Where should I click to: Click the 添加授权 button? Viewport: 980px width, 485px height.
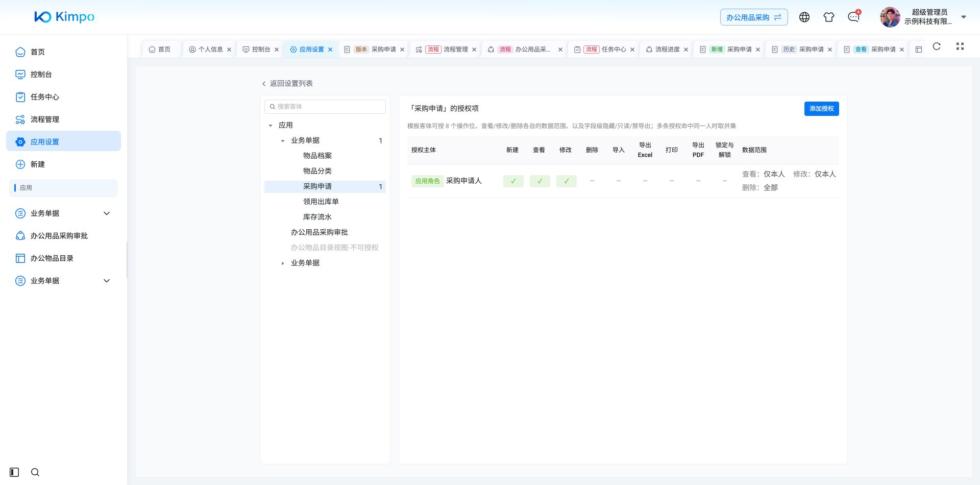click(x=822, y=109)
